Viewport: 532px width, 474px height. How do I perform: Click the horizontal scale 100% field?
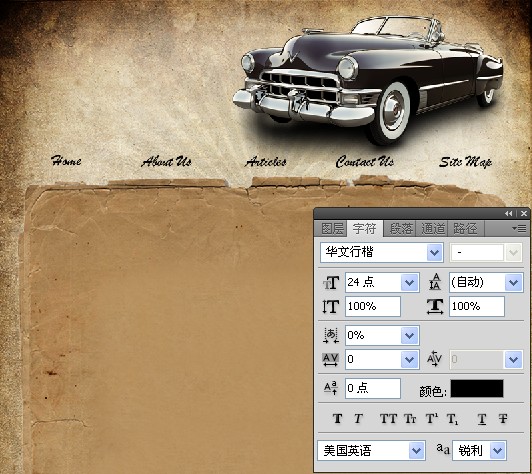tap(477, 306)
